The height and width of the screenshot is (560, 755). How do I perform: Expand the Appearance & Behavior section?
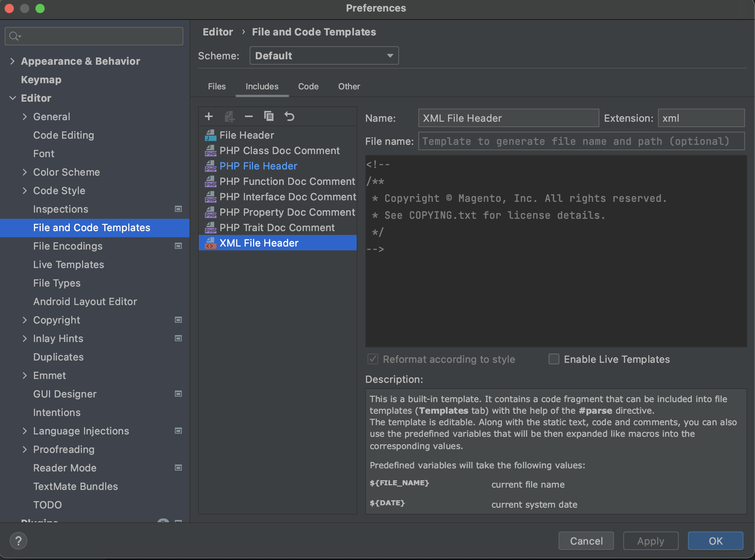[12, 61]
